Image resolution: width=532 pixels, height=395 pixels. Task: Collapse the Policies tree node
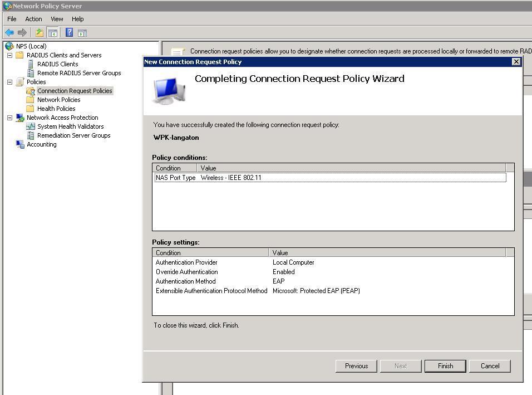(10, 82)
